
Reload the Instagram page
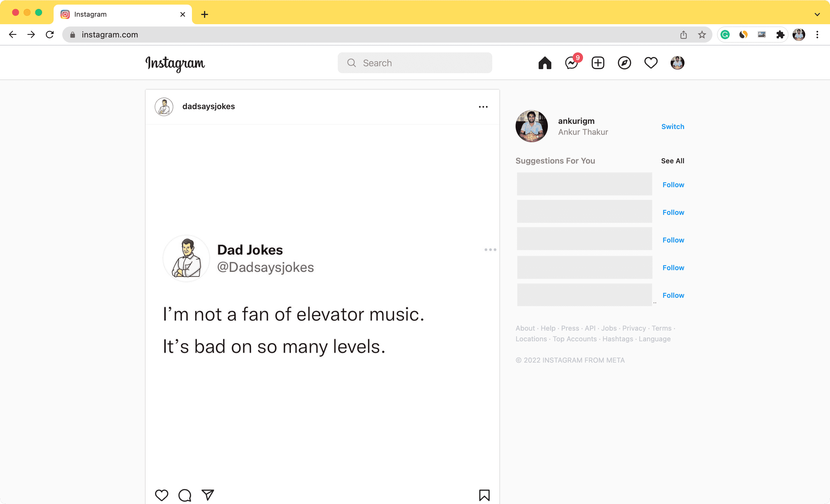tap(50, 34)
